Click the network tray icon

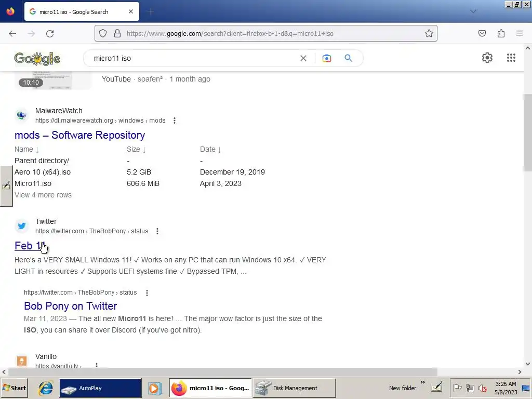tap(470, 388)
